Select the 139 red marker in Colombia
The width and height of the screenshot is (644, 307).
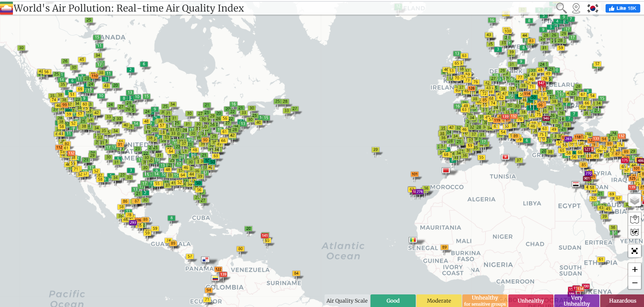pyautogui.click(x=223, y=274)
